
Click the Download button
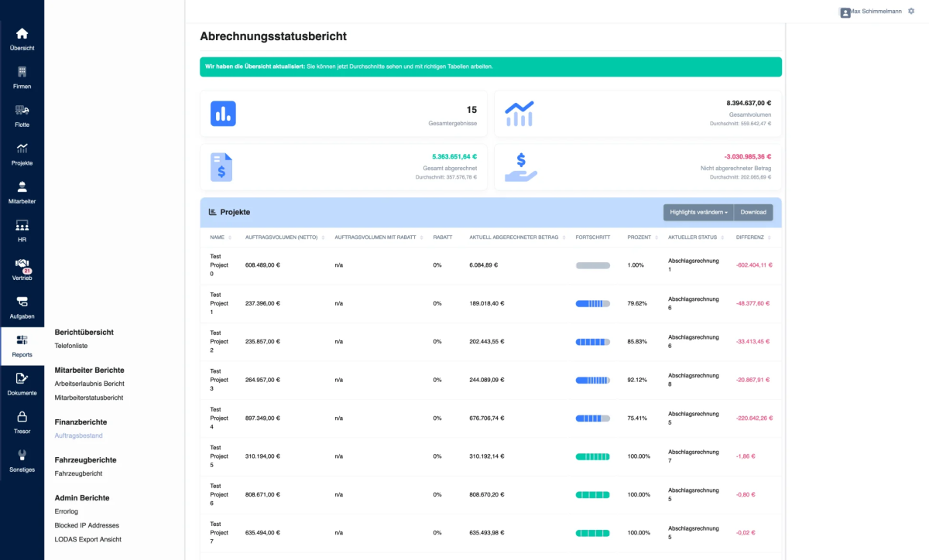[x=752, y=212]
